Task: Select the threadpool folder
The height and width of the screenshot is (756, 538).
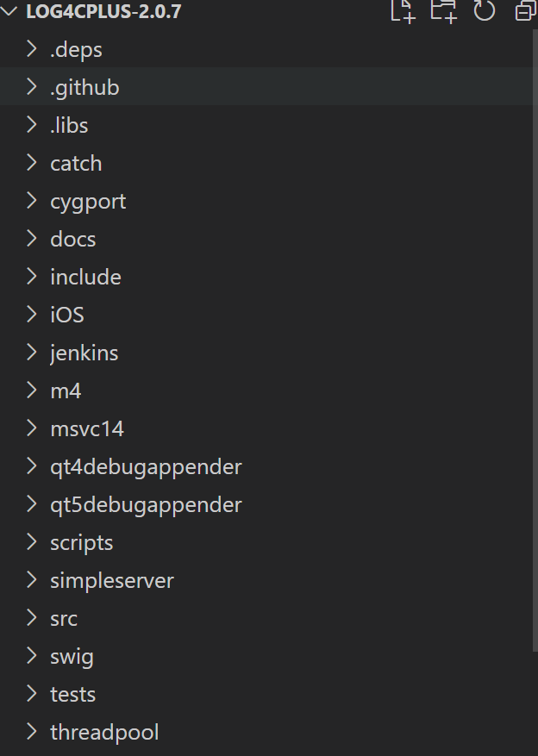Action: point(103,732)
